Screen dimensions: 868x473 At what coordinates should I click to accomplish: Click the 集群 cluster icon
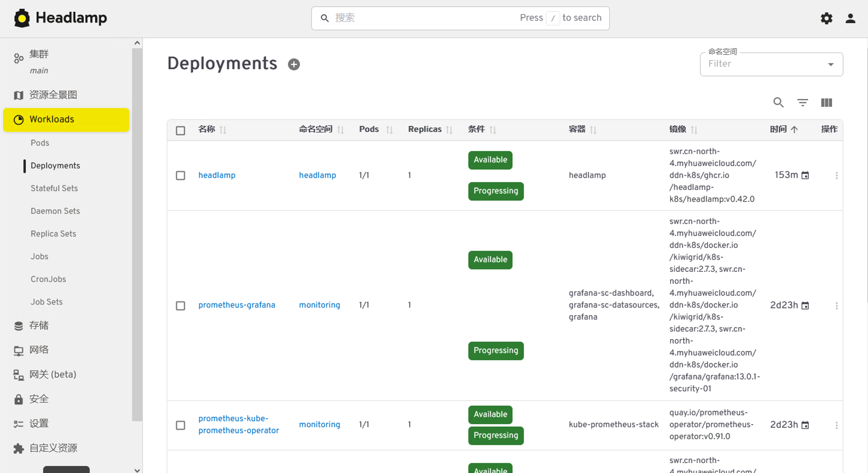tap(19, 58)
